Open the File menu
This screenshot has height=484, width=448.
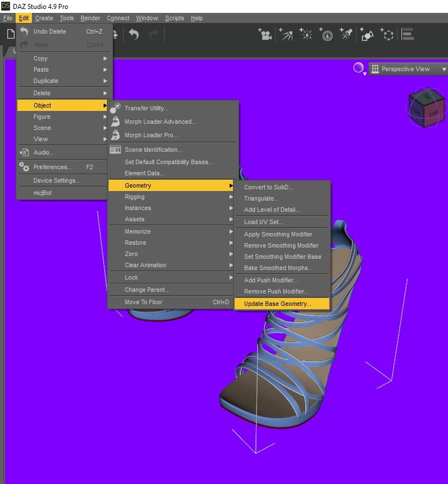8,18
